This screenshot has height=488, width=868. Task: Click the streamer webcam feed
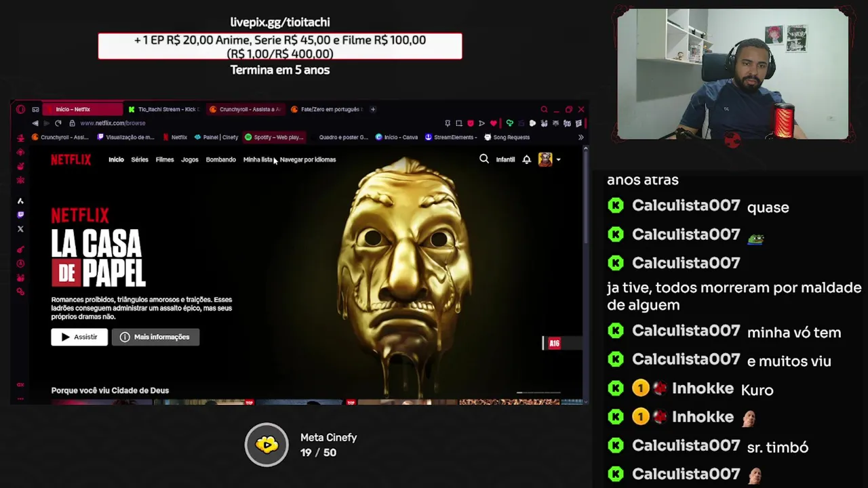732,75
